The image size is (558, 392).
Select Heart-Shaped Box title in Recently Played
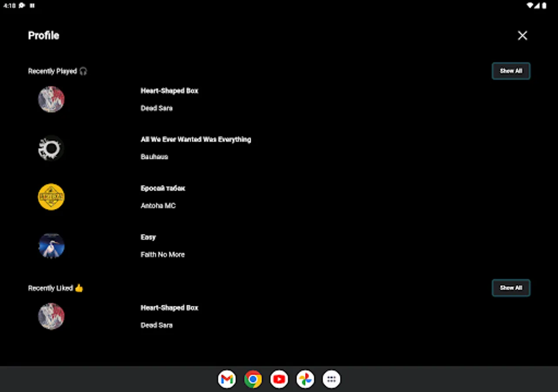170,91
